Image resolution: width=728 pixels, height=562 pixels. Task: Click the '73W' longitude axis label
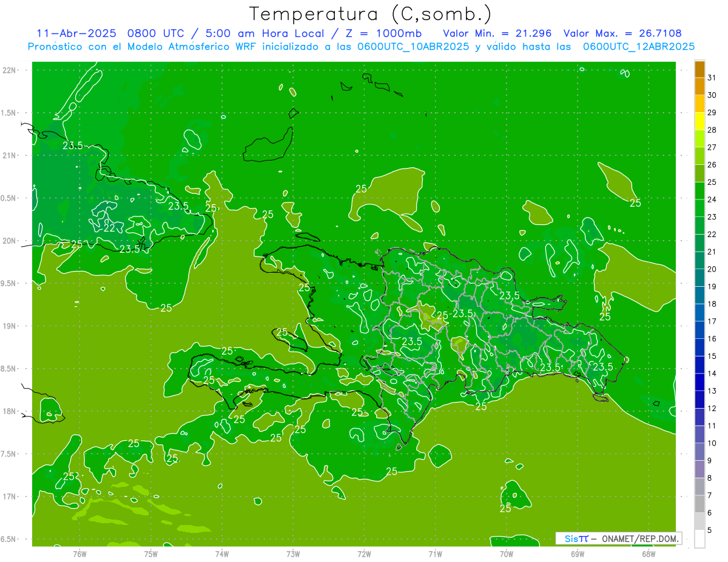293,554
